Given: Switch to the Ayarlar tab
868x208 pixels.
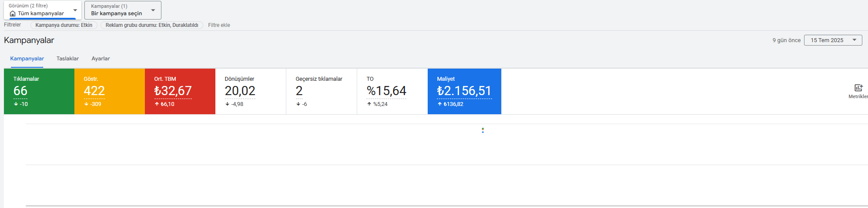Looking at the screenshot, I should (x=101, y=59).
